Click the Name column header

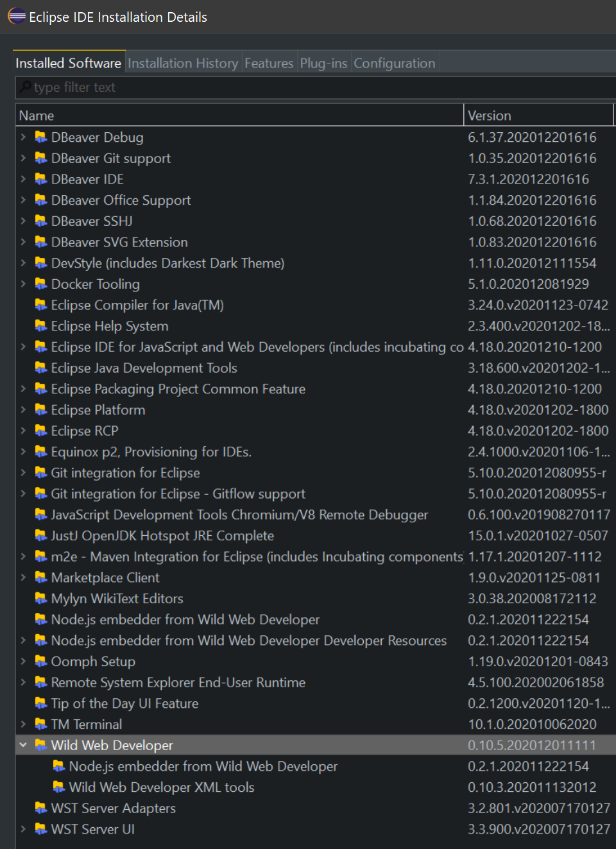(36, 115)
